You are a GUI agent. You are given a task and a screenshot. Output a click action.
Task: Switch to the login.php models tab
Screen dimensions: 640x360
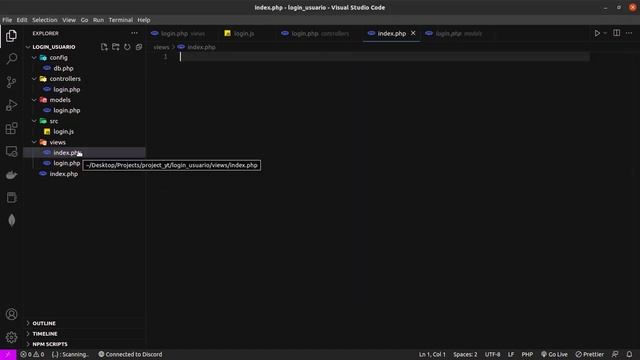[x=458, y=33]
